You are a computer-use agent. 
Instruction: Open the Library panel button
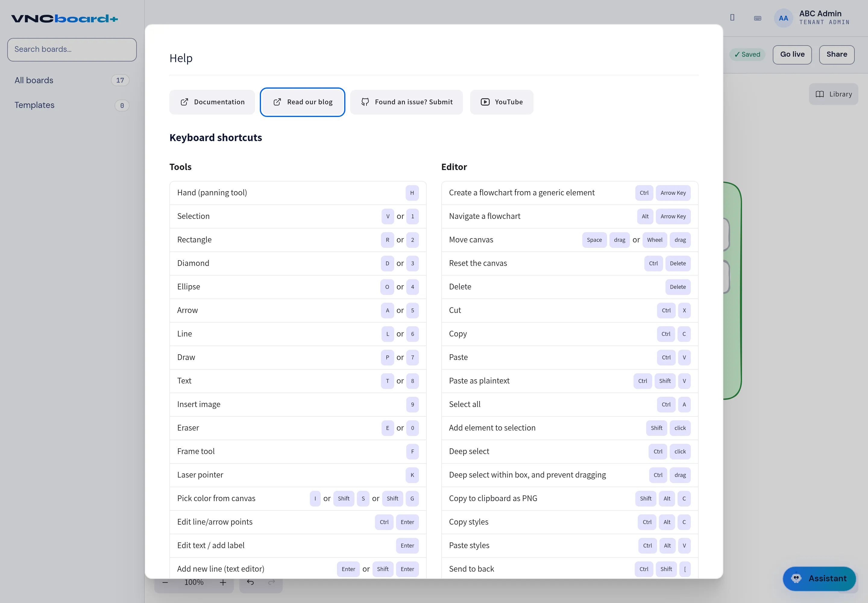tap(833, 94)
